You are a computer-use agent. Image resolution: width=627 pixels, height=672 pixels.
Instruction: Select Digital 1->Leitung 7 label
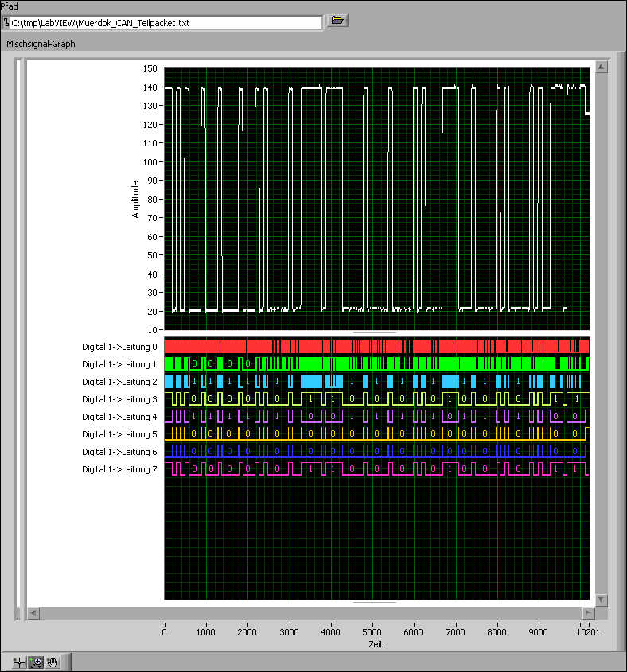coord(119,469)
